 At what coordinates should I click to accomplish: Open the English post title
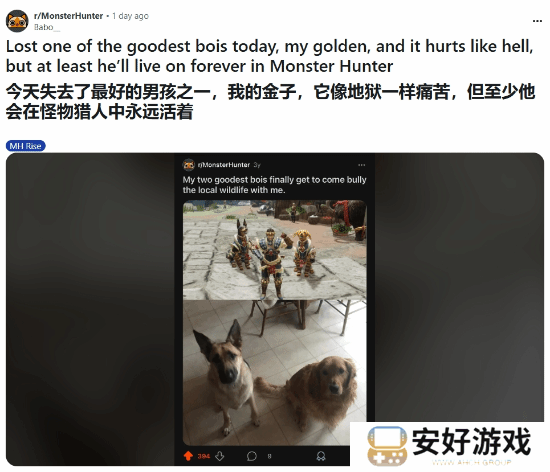269,56
